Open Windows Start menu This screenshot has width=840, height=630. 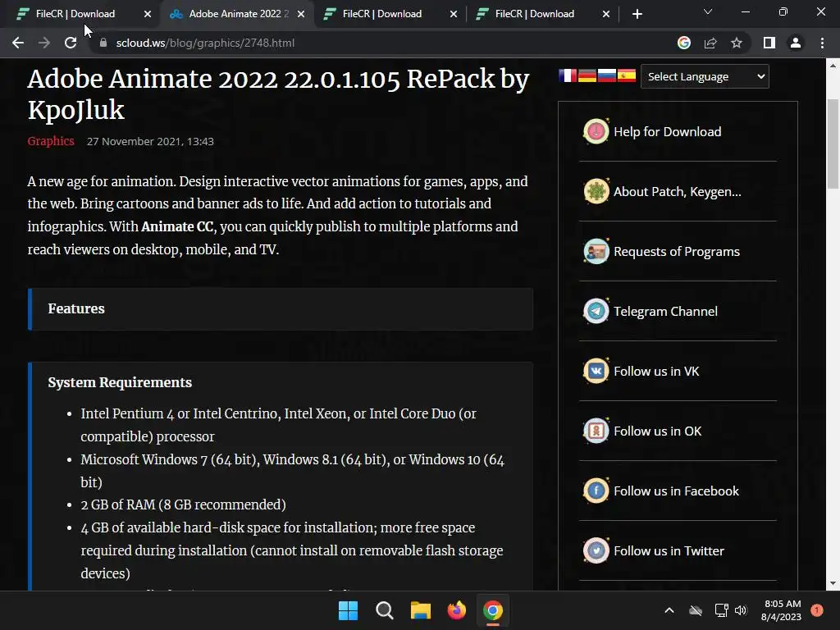coord(348,610)
